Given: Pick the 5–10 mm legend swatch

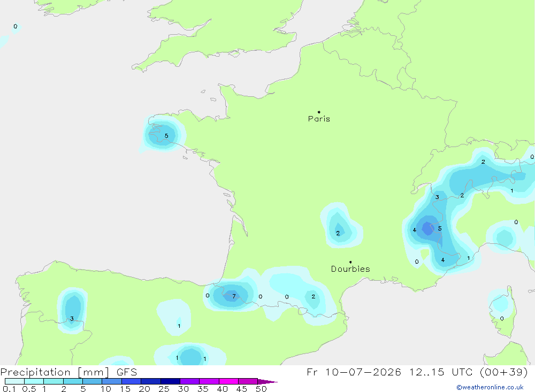Looking at the screenshot, I should (93, 381).
